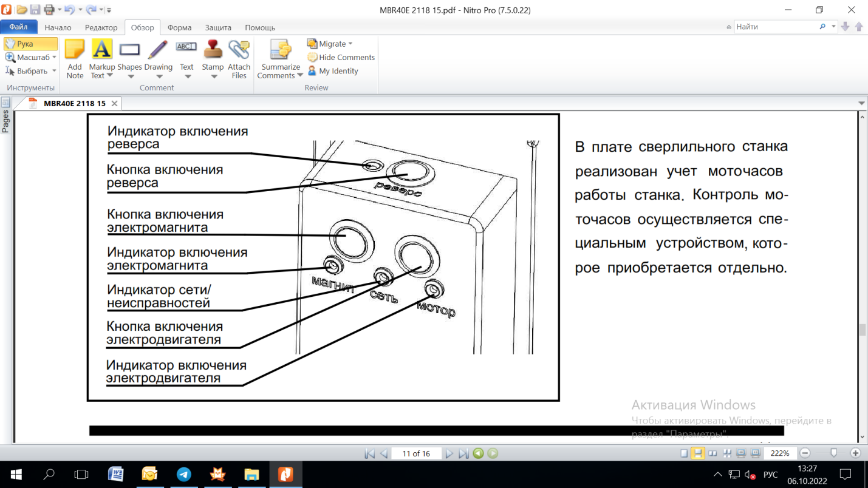
Task: Open Windows Start menu
Action: [16, 475]
